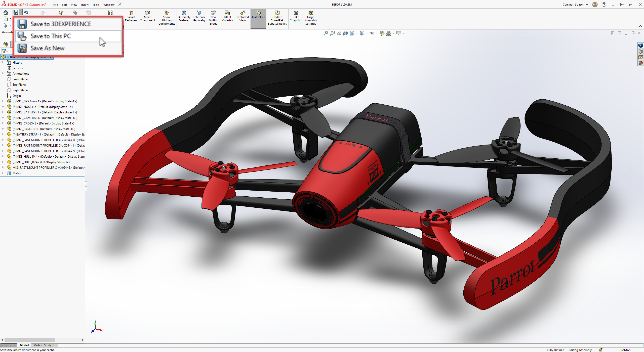This screenshot has height=352, width=644.
Task: Select the Top Plane item
Action: coord(17,84)
